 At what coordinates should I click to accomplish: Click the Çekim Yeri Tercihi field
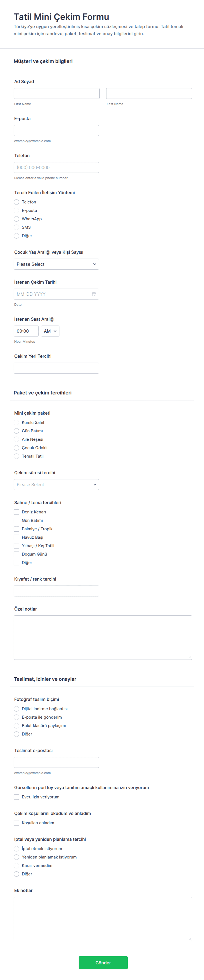click(x=56, y=368)
